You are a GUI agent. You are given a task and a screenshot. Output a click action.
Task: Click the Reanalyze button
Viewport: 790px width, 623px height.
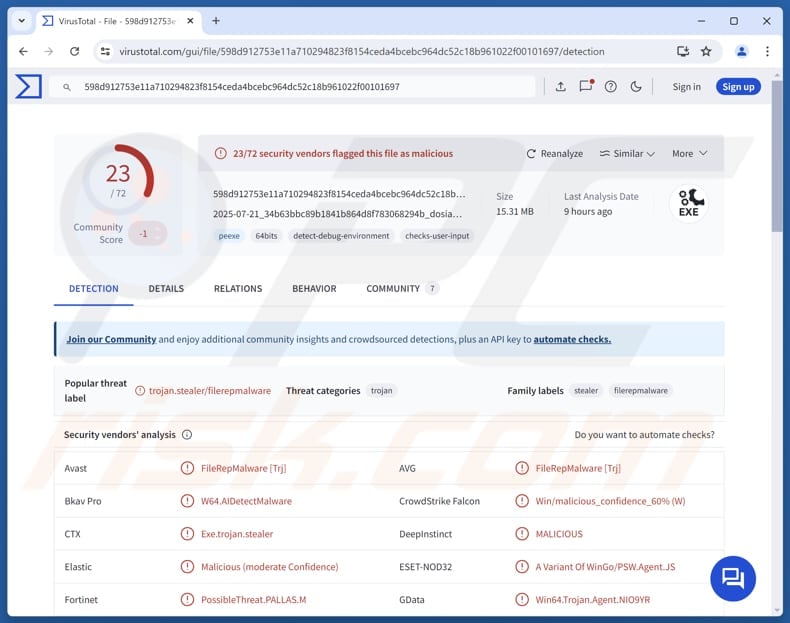pyautogui.click(x=555, y=154)
